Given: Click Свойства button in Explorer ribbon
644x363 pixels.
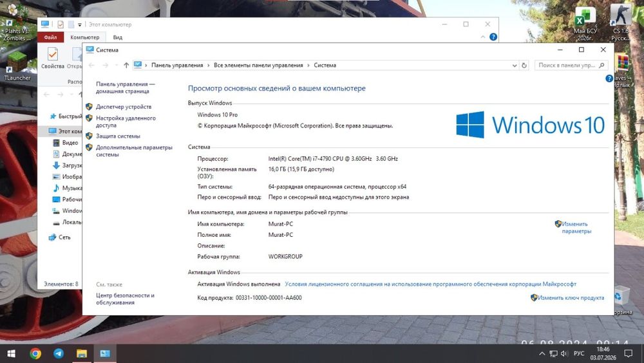Looking at the screenshot, I should pos(53,58).
